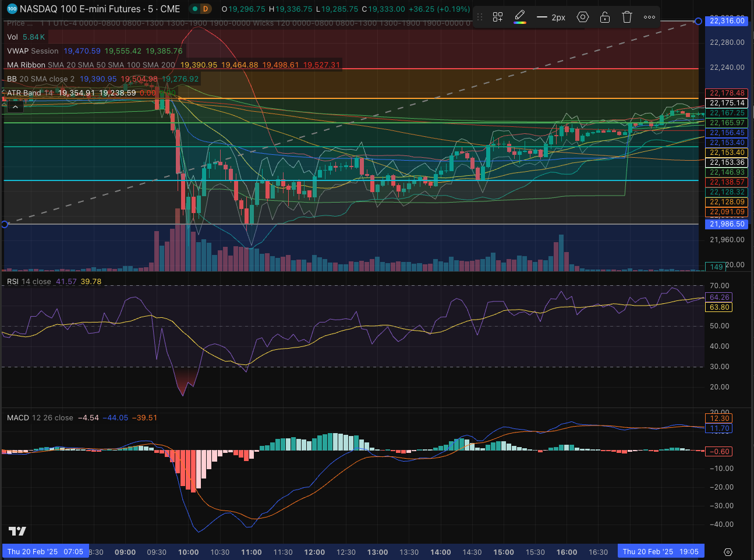Click the 22,138.57 red price label
The height and width of the screenshot is (560, 754).
[727, 182]
